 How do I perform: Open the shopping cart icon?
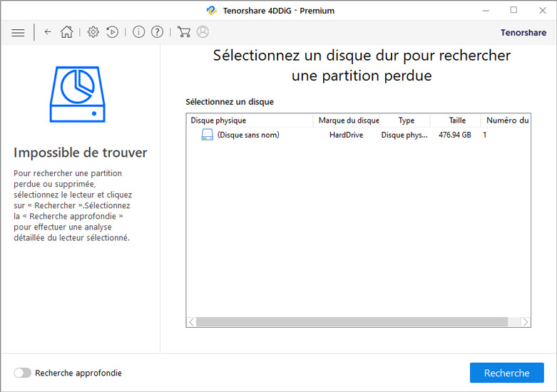pos(184,32)
